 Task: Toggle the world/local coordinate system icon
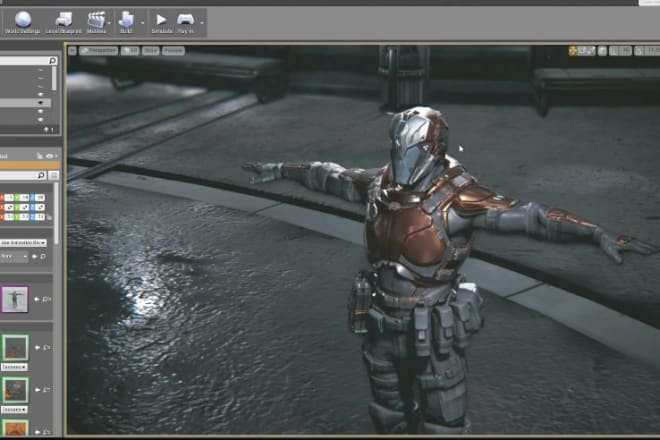coord(602,51)
